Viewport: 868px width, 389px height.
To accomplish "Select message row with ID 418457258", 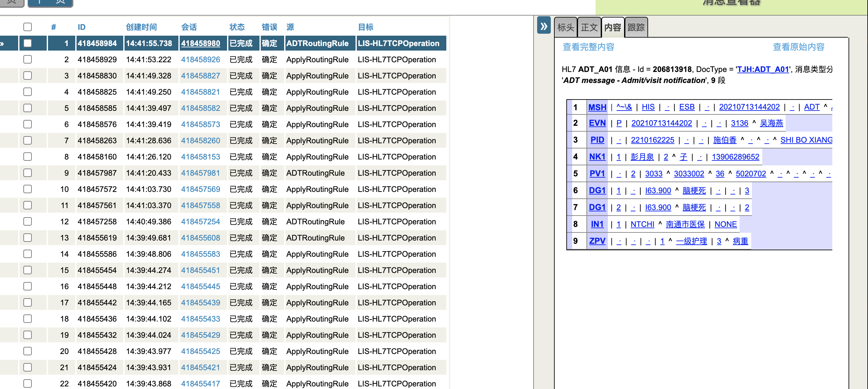I will (x=97, y=222).
